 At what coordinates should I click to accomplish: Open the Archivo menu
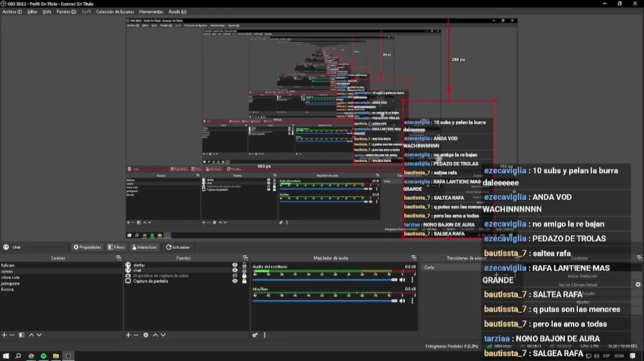click(12, 12)
